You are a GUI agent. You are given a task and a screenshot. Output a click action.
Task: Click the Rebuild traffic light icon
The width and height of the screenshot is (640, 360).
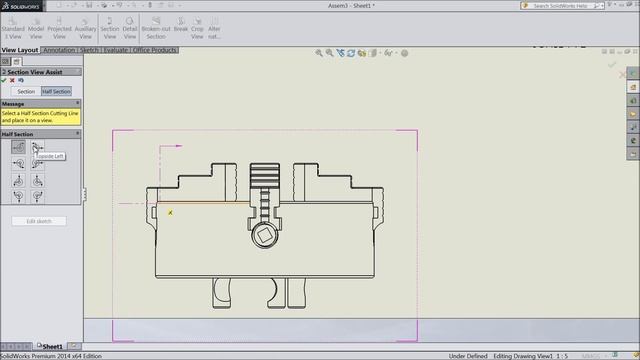point(150,6)
